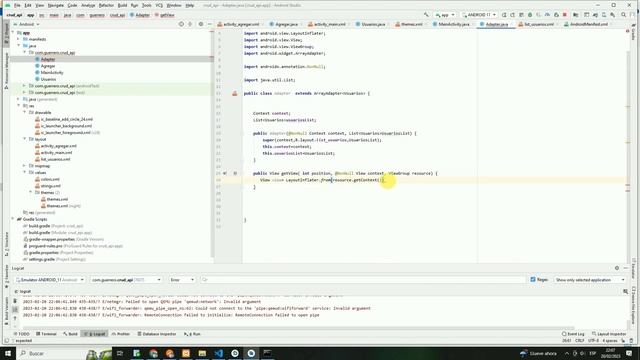Viewport: 640px width, 360px height.
Task: Open Visual Studio Code from taskbar
Action: tap(218, 353)
